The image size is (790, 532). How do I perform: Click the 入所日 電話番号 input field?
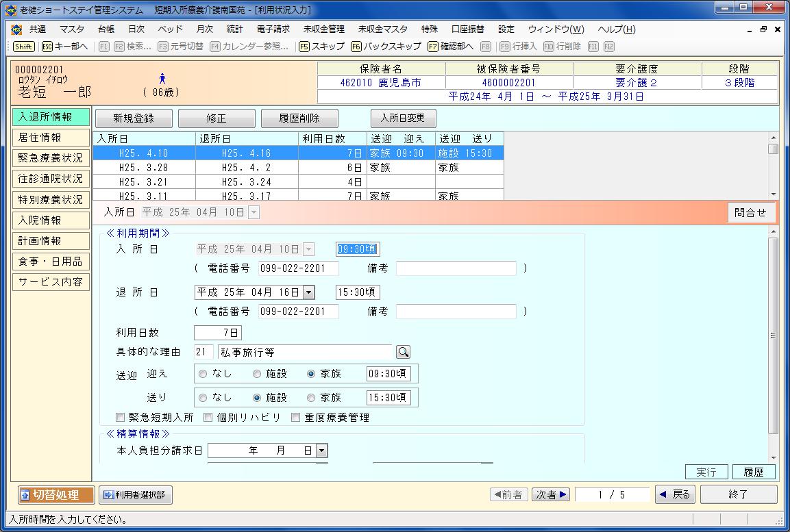[x=298, y=268]
